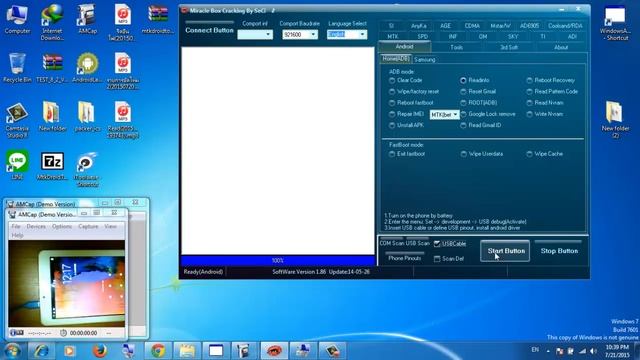640x360 pixels.
Task: Expand the Language Select dropdown
Action: tap(362, 35)
